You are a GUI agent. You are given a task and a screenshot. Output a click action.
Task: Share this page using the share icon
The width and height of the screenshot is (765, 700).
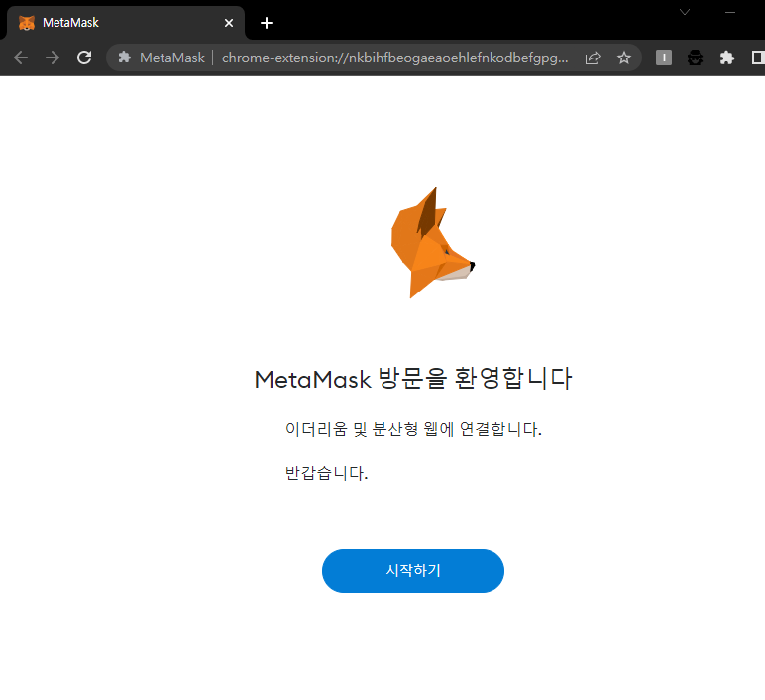click(593, 58)
